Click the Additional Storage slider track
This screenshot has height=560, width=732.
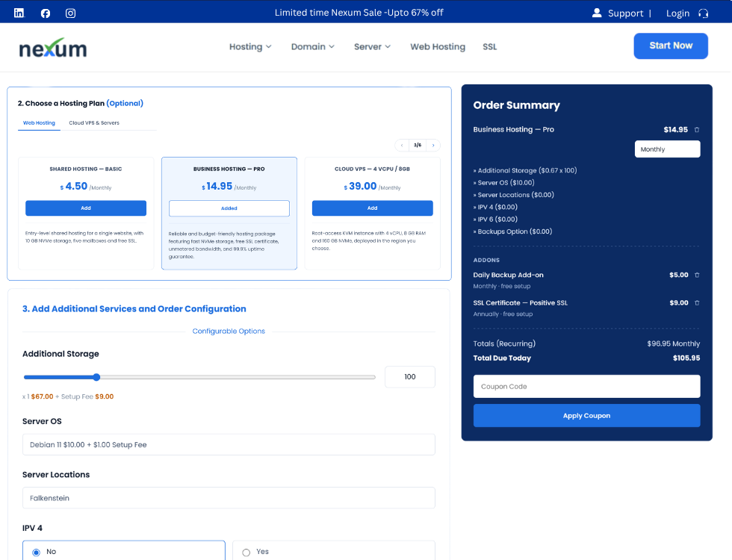pyautogui.click(x=200, y=377)
